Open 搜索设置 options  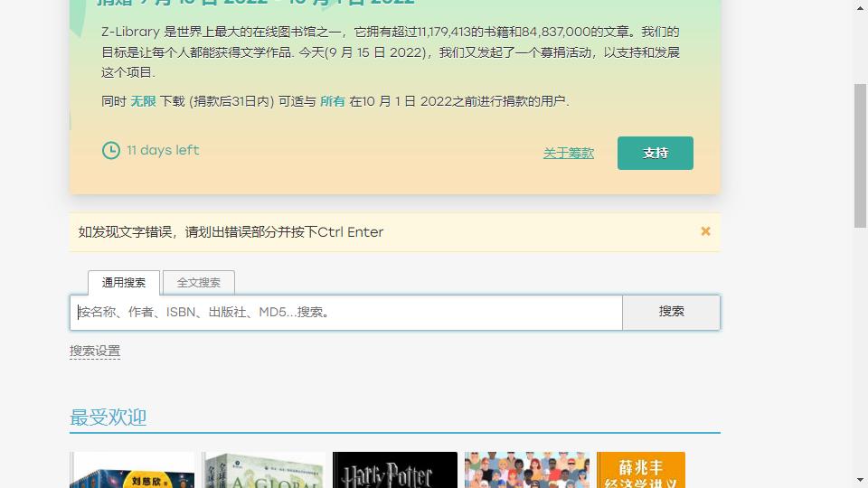click(x=95, y=352)
